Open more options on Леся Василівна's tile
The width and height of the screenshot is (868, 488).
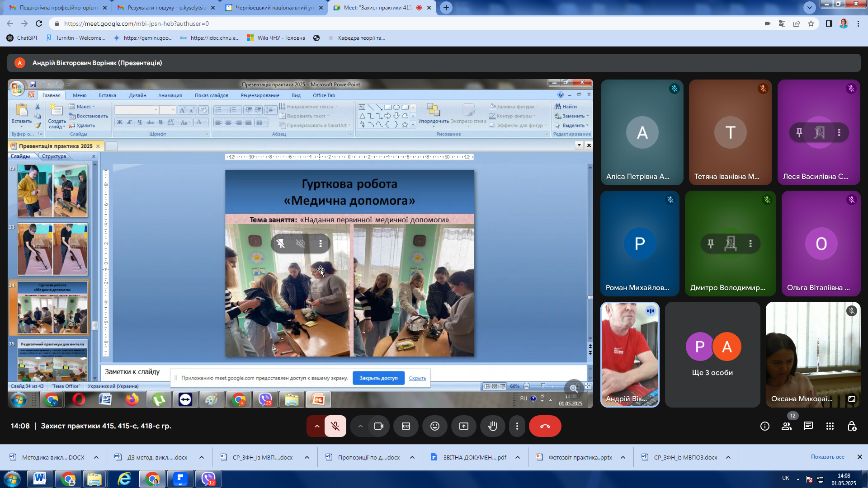[839, 132]
